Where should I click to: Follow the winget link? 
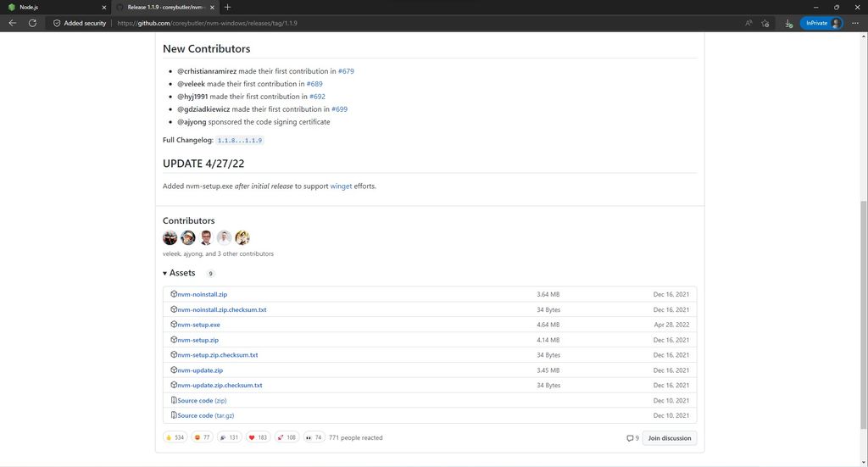[341, 186]
